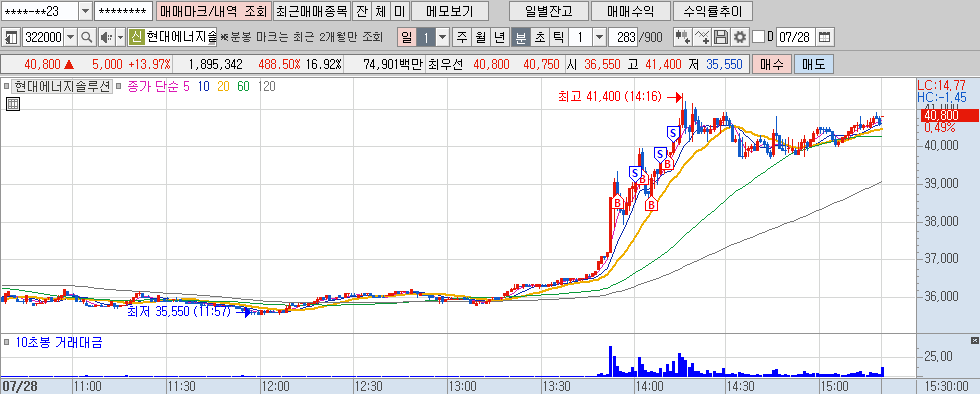Click the 10초봉 거래대금 panel label
Image resolution: width=980 pixels, height=394 pixels.
pyautogui.click(x=58, y=342)
